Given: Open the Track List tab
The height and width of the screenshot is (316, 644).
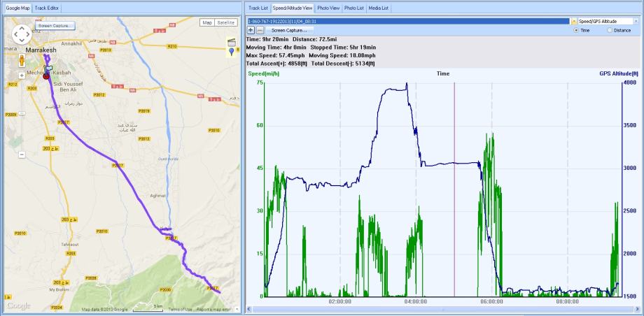Looking at the screenshot, I should click(x=258, y=8).
